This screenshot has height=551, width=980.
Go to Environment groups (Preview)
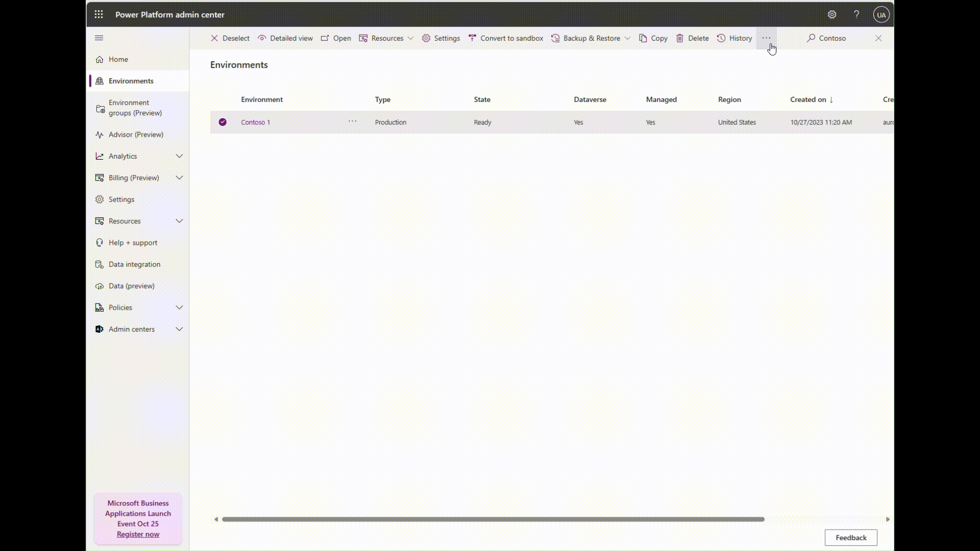coord(135,108)
